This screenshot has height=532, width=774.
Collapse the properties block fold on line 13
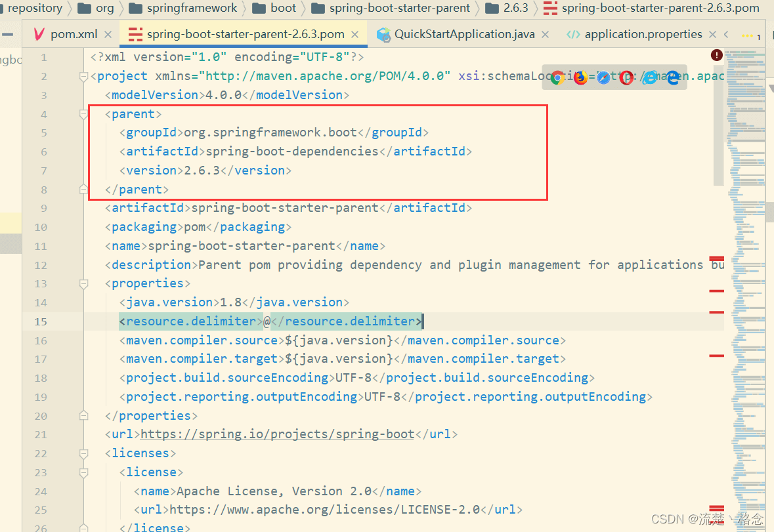[x=83, y=284]
